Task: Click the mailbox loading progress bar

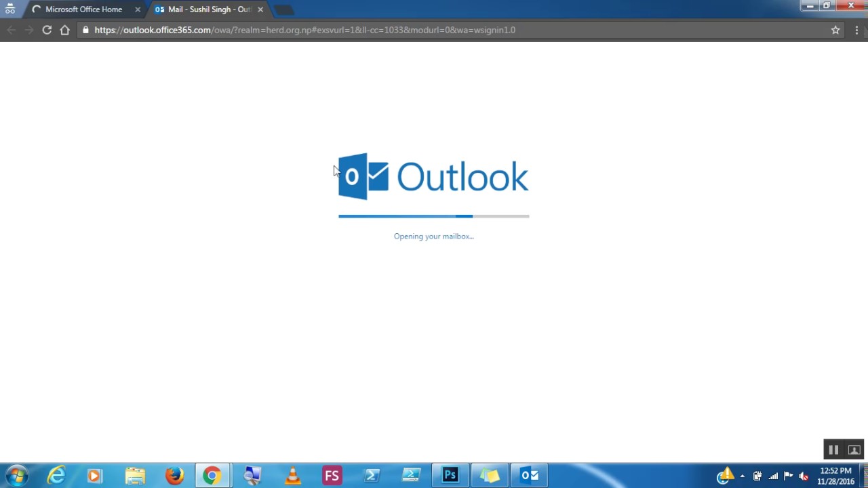Action: coord(434,216)
